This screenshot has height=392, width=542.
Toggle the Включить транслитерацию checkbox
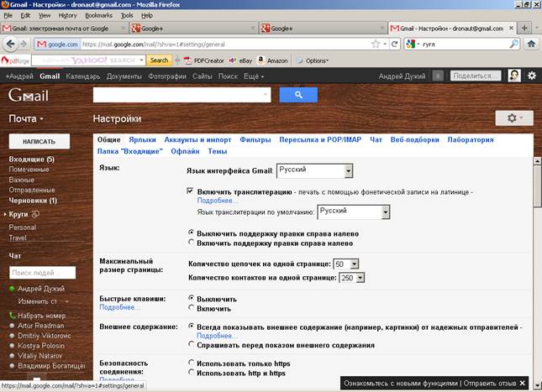tap(190, 191)
